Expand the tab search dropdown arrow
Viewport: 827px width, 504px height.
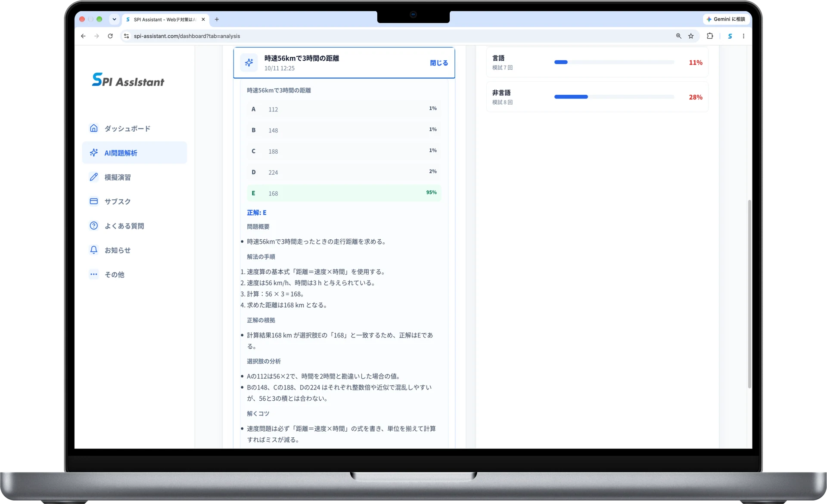[x=114, y=19]
